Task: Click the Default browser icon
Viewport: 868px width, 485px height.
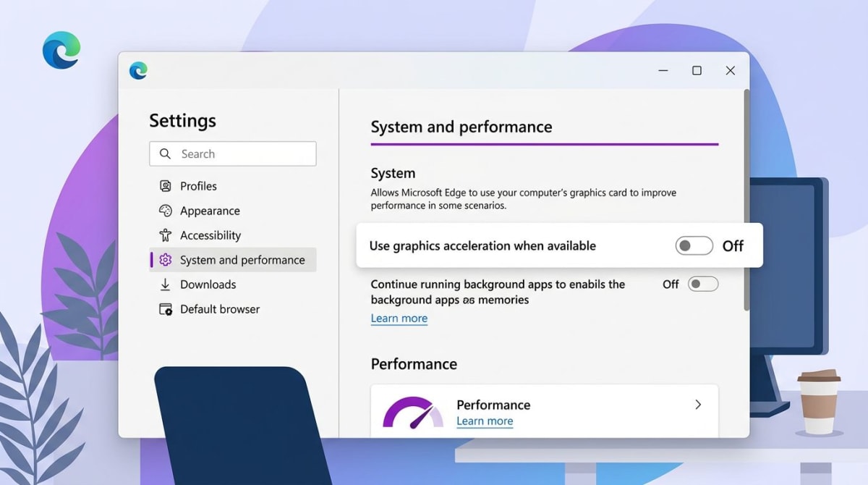Action: pyautogui.click(x=166, y=309)
